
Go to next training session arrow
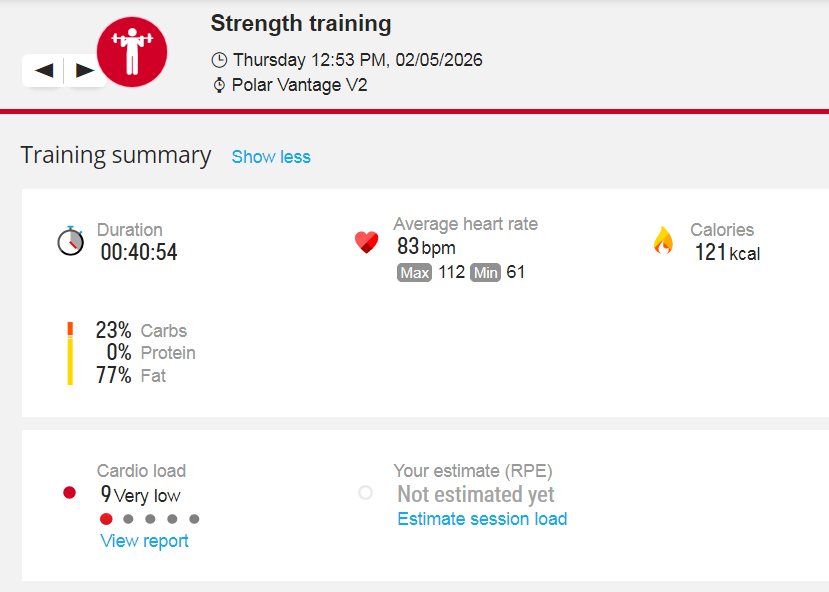85,70
